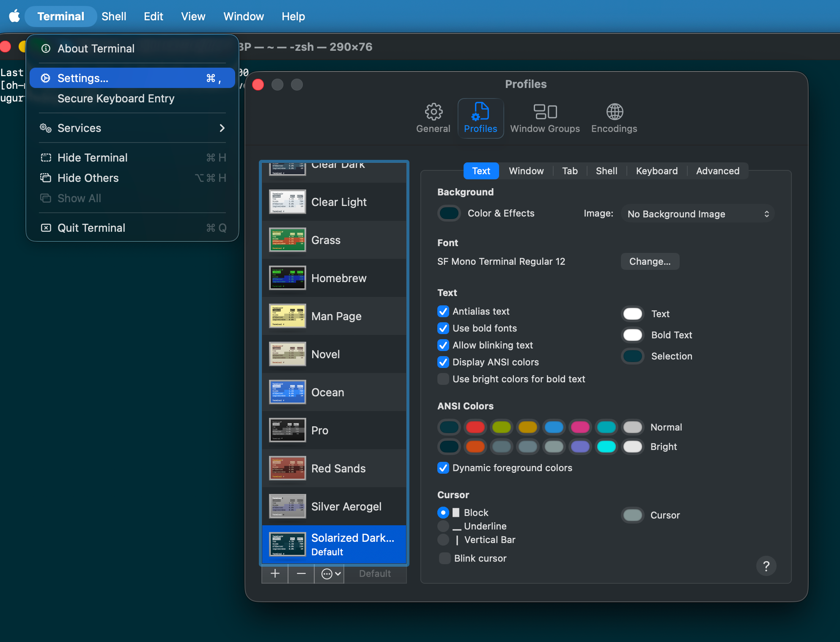This screenshot has height=642, width=840.
Task: Open the help question mark button
Action: 766,566
